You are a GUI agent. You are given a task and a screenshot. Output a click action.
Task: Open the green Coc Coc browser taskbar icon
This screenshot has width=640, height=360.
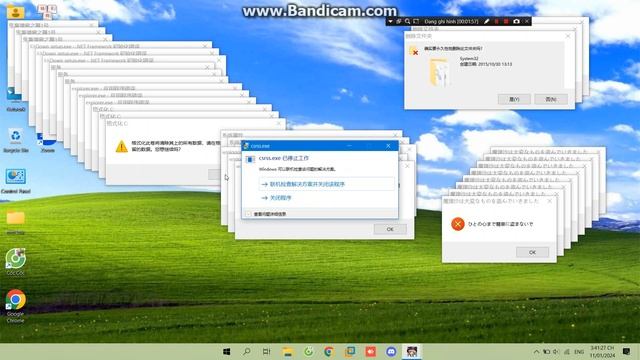[x=309, y=351]
